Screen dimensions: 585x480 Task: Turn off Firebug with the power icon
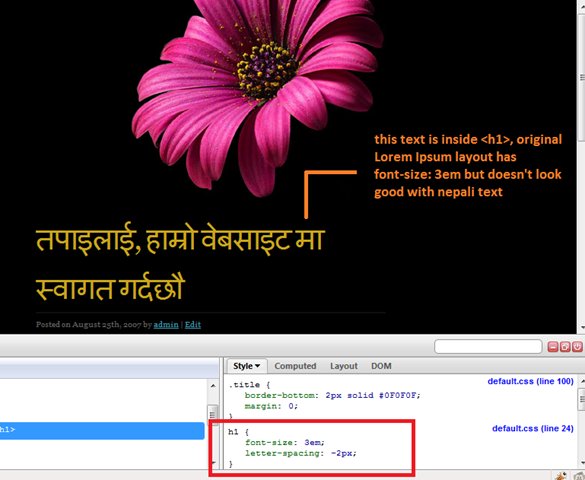(577, 347)
